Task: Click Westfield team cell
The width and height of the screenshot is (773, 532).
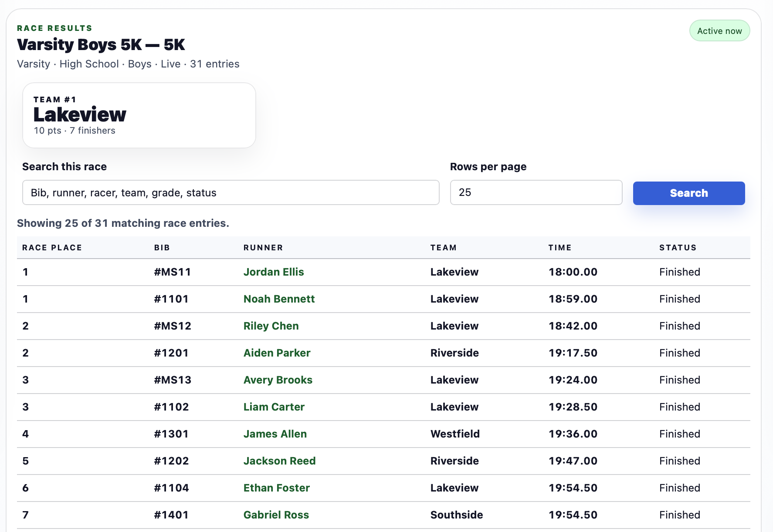Action: [x=455, y=434]
